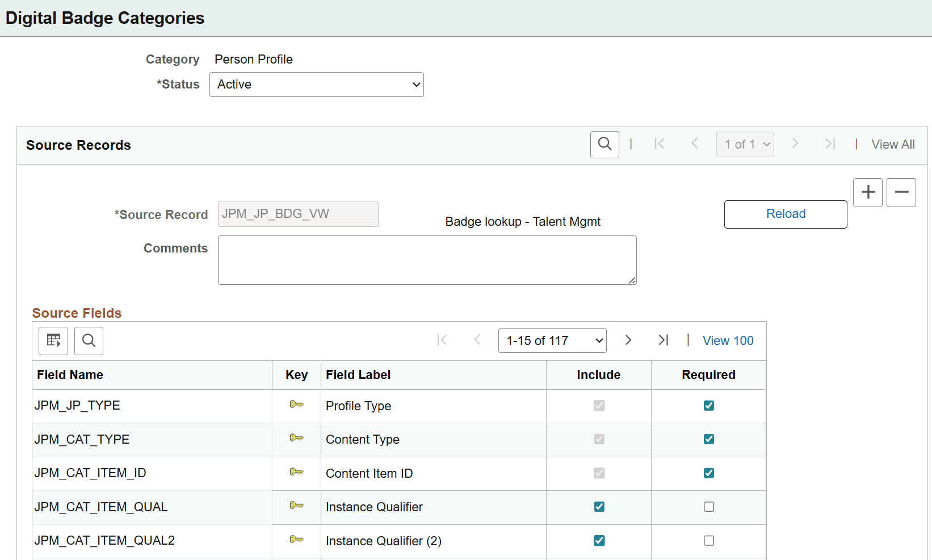Check Required for Instance Qualifier
Screen dimensions: 932x560
709,507
